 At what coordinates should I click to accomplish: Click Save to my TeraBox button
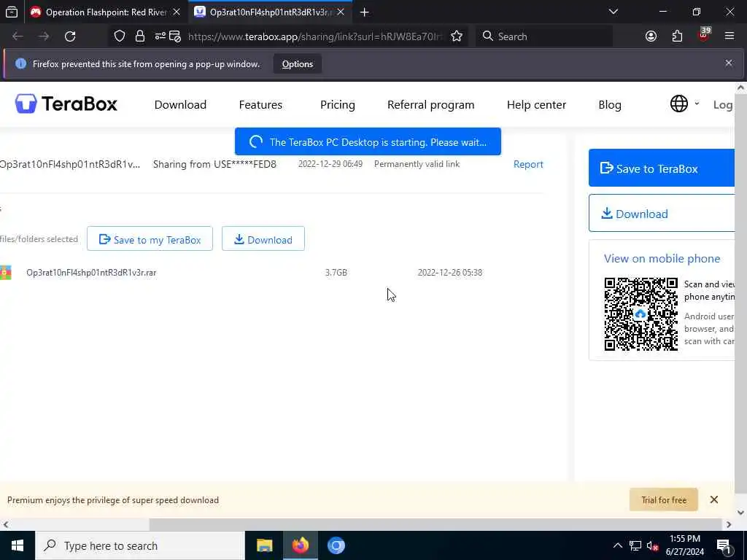[150, 238]
